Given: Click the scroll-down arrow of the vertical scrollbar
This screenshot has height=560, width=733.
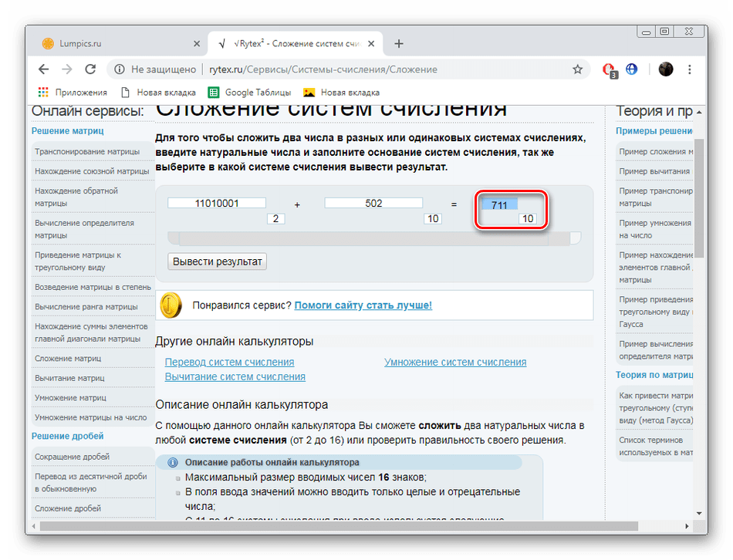Looking at the screenshot, I should (x=699, y=513).
